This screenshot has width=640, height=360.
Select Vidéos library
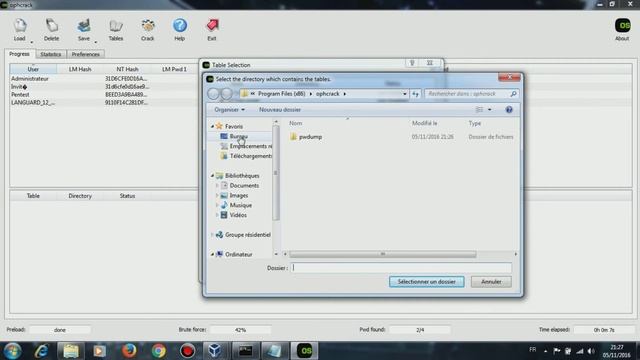point(238,215)
